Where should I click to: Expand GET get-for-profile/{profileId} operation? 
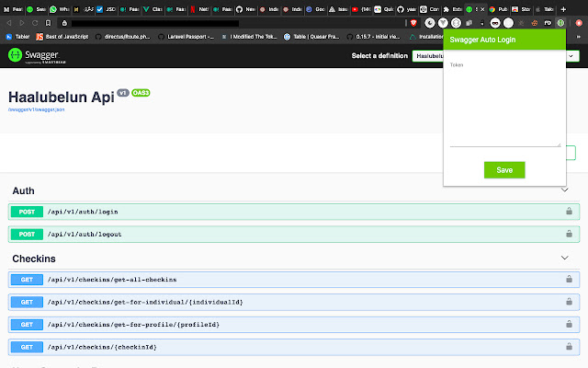pos(294,325)
